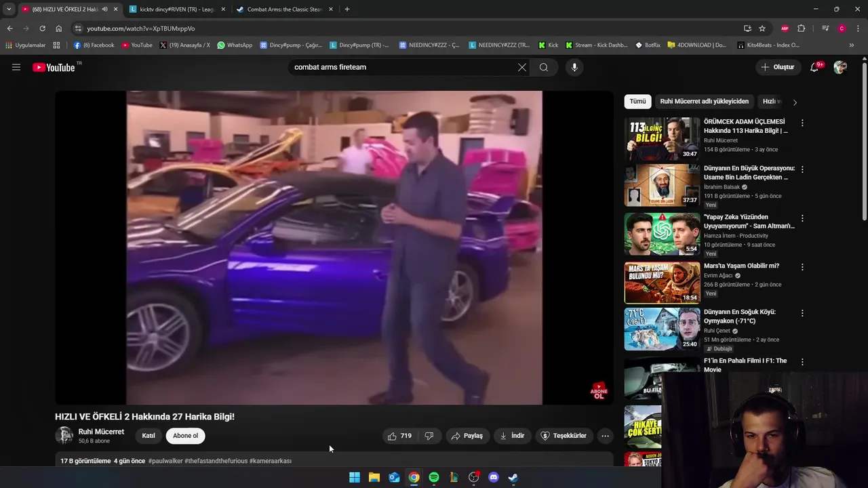Open a new Chrome tab
The height and width of the screenshot is (488, 868).
click(347, 9)
